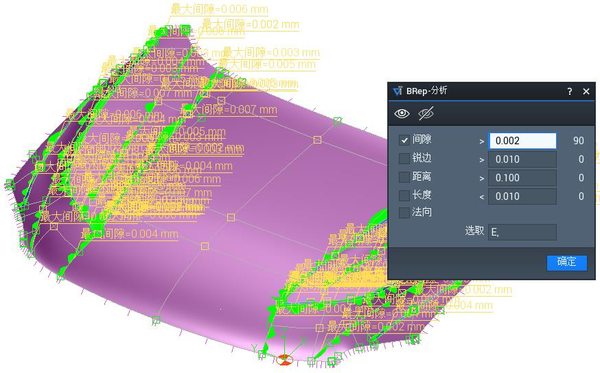
Task: Confirm with the 确定 button
Action: 567,262
